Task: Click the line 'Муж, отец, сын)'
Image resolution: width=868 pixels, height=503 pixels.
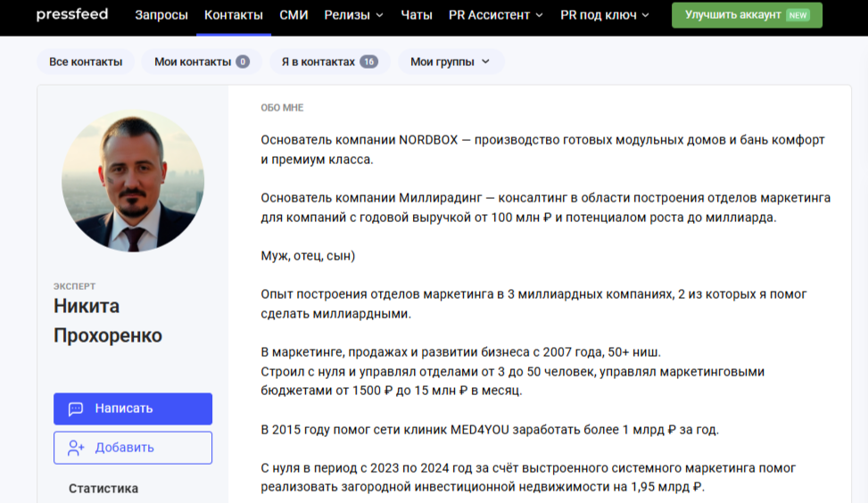Action: (x=308, y=256)
